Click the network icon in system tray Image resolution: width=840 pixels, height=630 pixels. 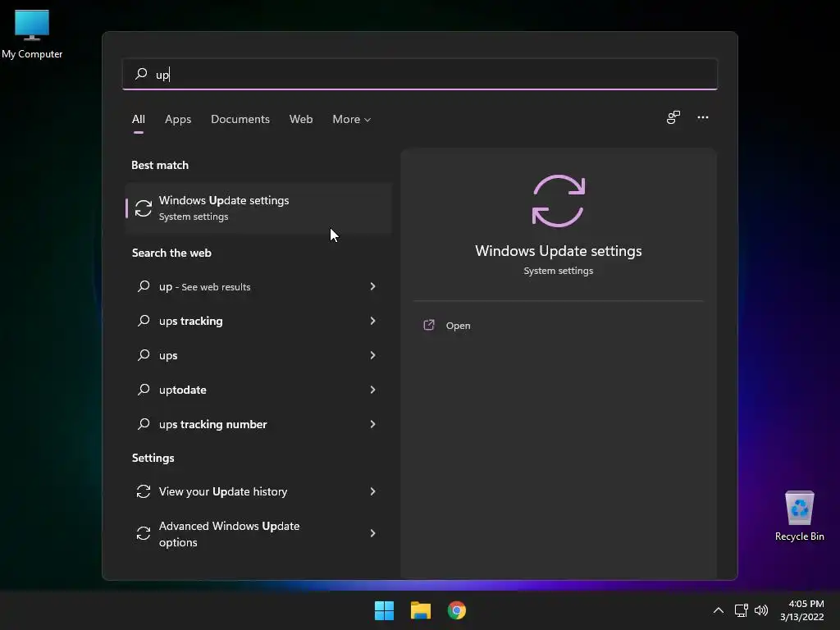741,610
